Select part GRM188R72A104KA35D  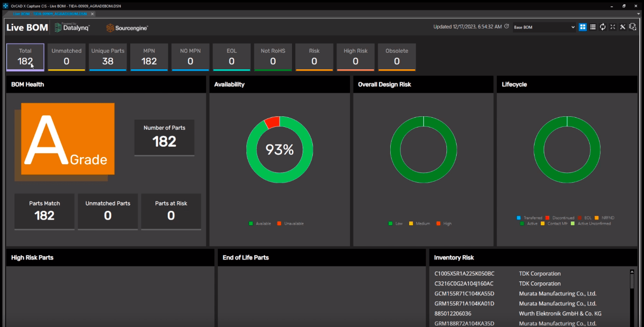click(464, 324)
